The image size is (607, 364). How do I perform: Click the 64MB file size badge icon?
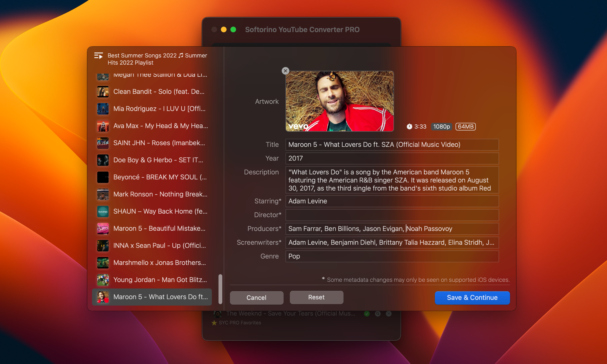(x=466, y=126)
